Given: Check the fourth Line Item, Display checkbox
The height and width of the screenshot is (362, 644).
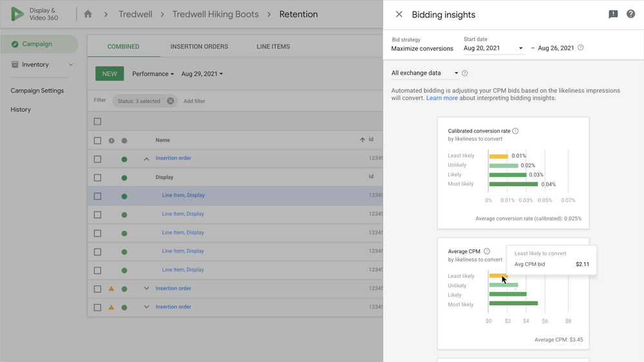Looking at the screenshot, I should pyautogui.click(x=97, y=252).
